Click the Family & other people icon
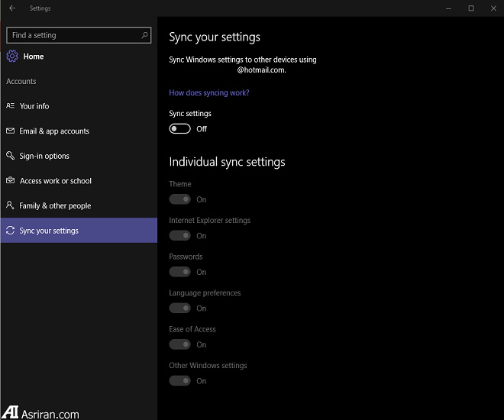This screenshot has width=504, height=420. coord(11,205)
